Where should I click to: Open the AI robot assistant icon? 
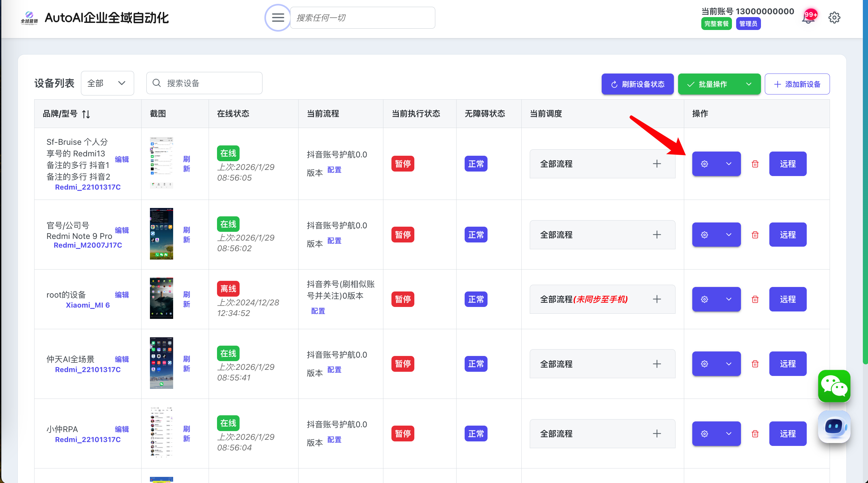(x=834, y=427)
